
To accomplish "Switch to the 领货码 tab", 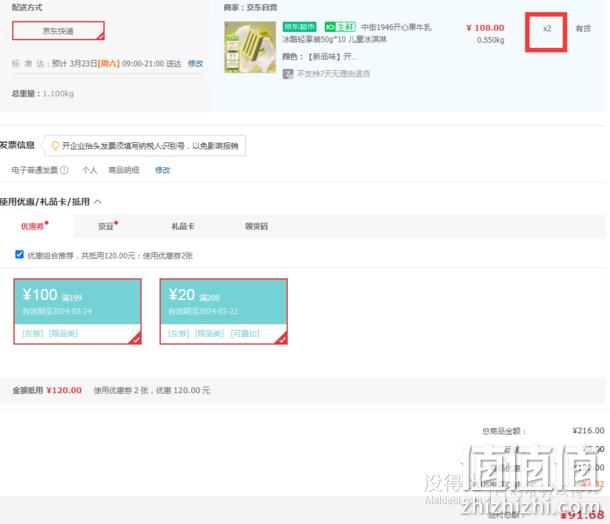I will coord(256,226).
